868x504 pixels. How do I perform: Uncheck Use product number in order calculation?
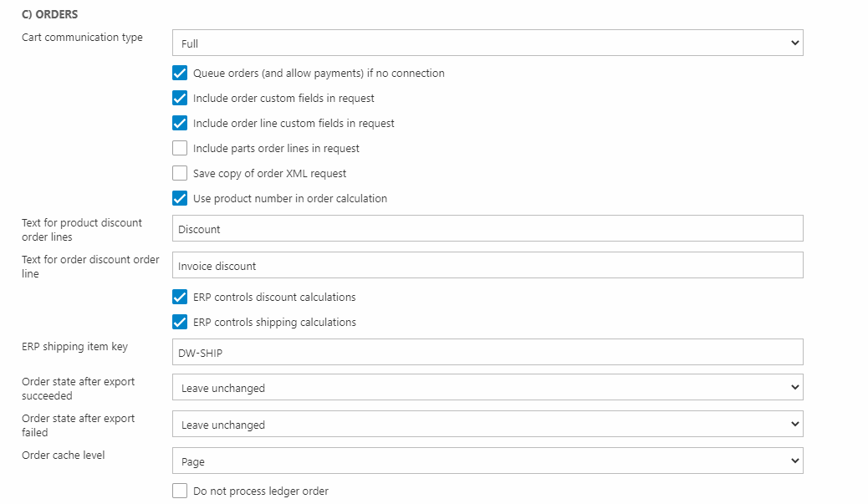pyautogui.click(x=180, y=199)
